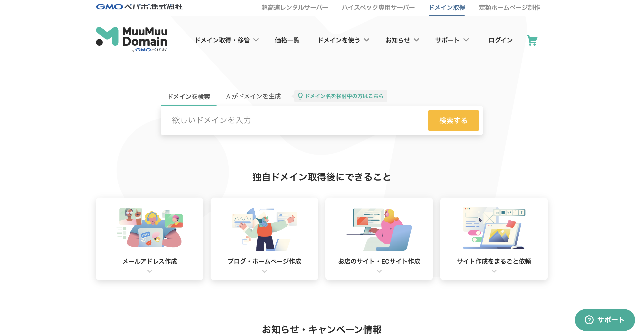
Task: Expand the サイト作成をまるごと依頼 card details
Action: [x=494, y=271]
